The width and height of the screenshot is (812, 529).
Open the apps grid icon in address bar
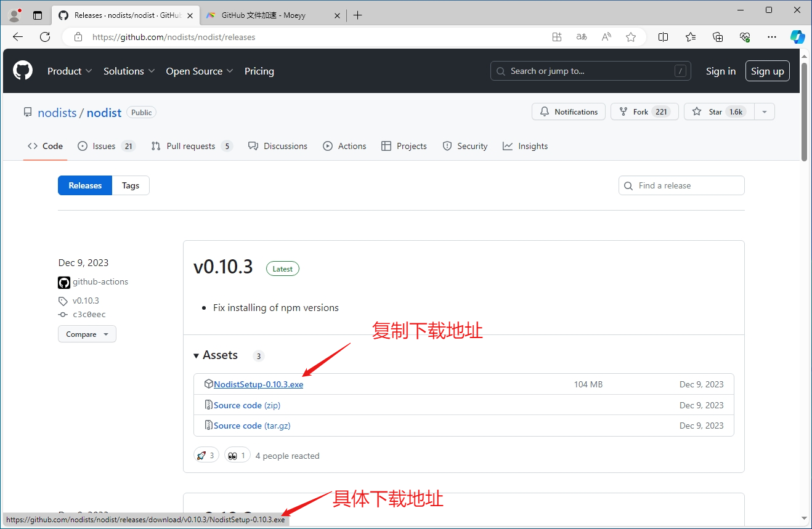click(x=557, y=37)
